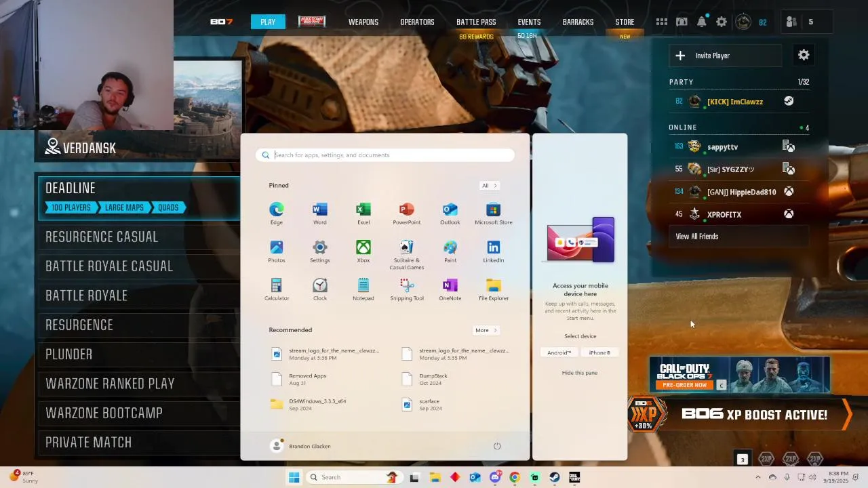Screen dimensions: 868x488
Task: Open Brandon Glacken user account
Action: [300, 446]
